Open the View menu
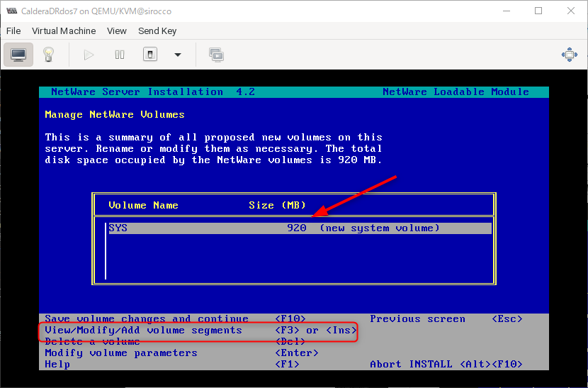This screenshot has height=388, width=588. 117,31
